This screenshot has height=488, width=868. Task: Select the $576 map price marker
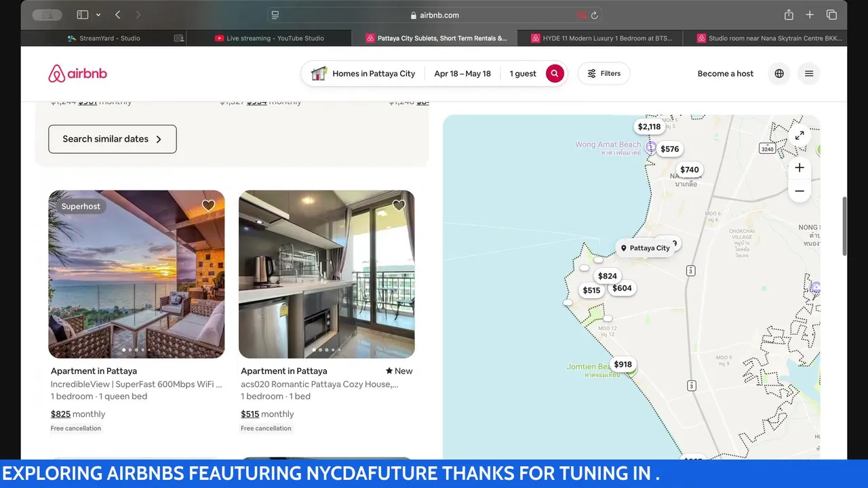point(669,149)
